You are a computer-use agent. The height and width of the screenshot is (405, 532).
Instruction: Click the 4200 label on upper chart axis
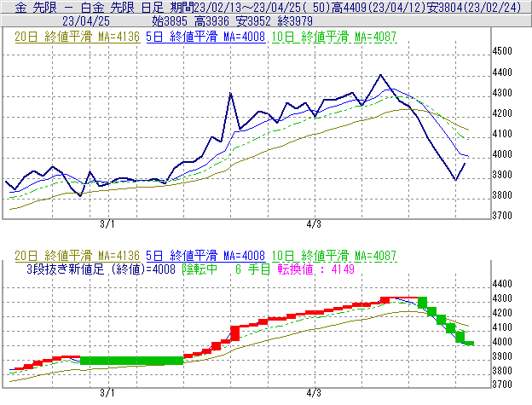tap(502, 113)
